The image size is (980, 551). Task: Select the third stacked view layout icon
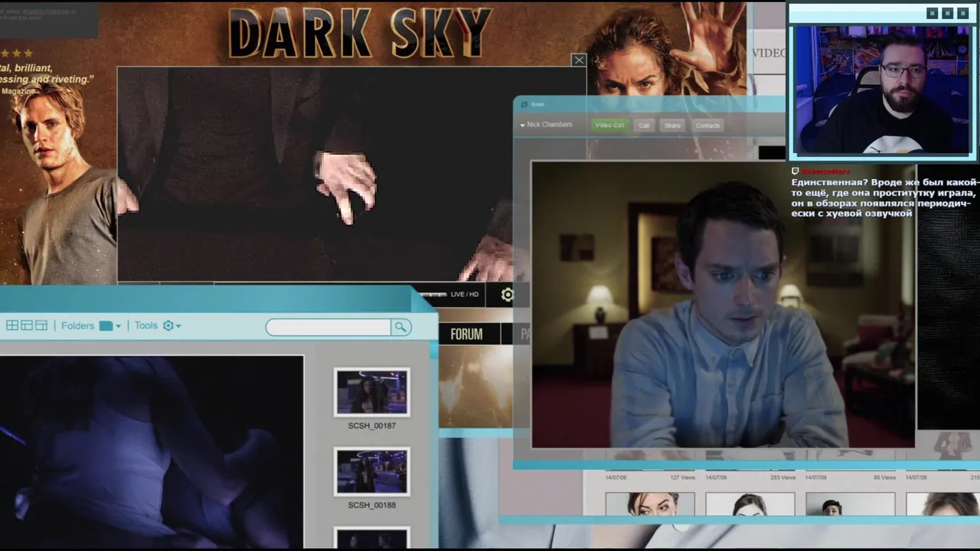coord(41,326)
